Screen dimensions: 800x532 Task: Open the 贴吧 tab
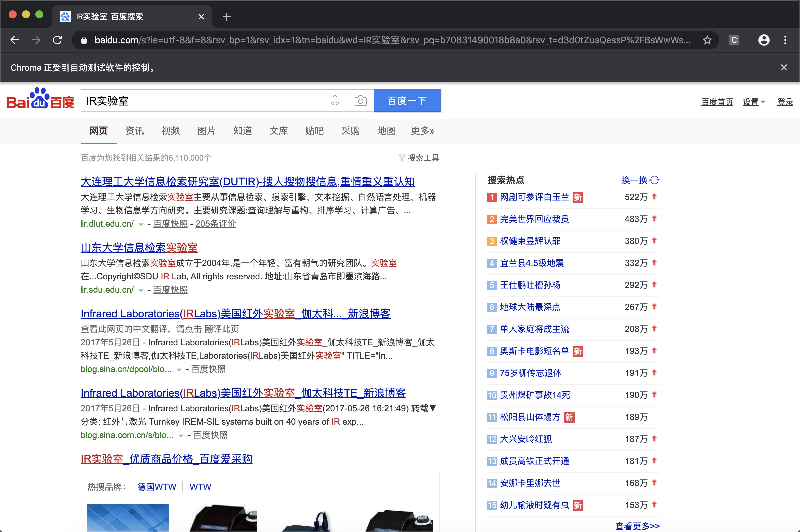click(314, 131)
